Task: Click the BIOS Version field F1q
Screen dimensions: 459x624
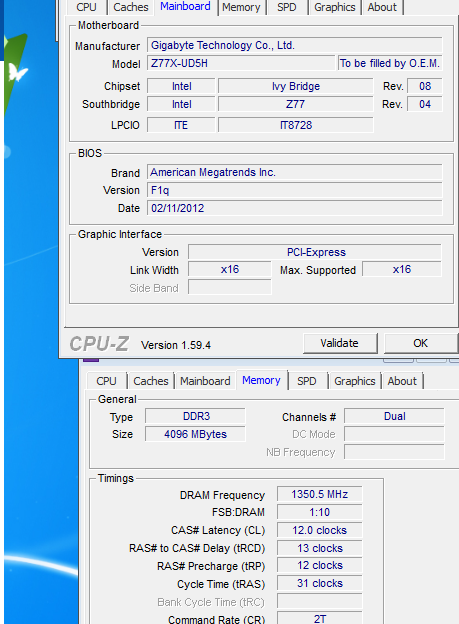Action: tap(295, 190)
